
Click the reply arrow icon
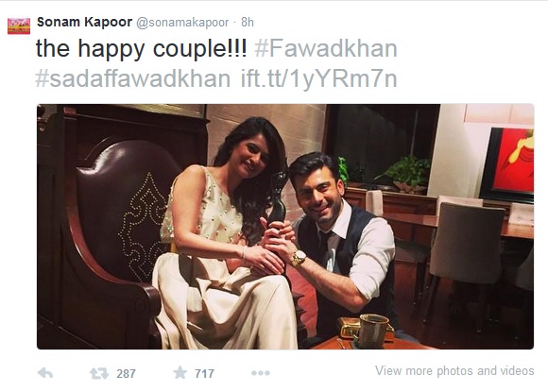tap(45, 373)
